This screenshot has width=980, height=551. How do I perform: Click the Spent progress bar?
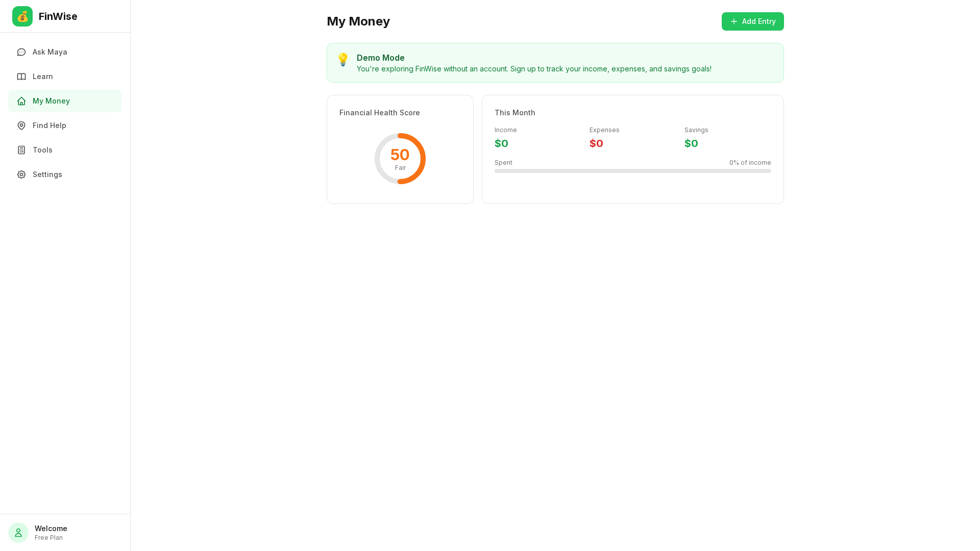click(x=632, y=171)
